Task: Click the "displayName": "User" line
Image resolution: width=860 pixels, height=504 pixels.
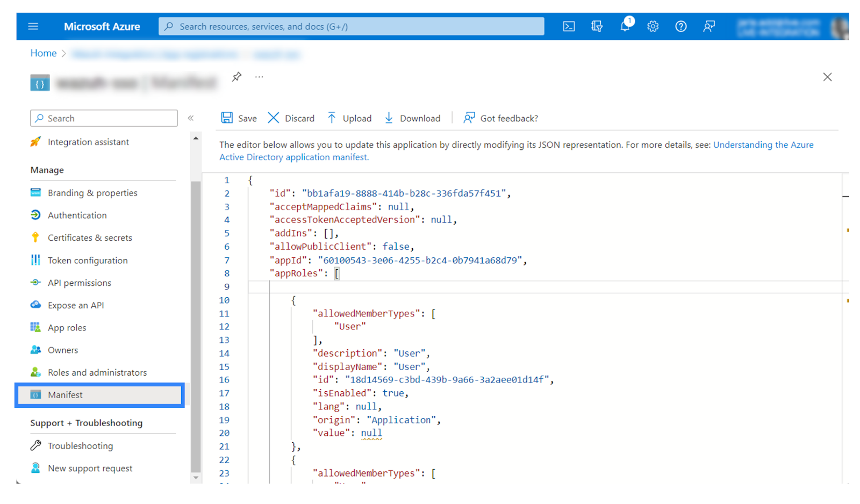Action: pos(371,366)
